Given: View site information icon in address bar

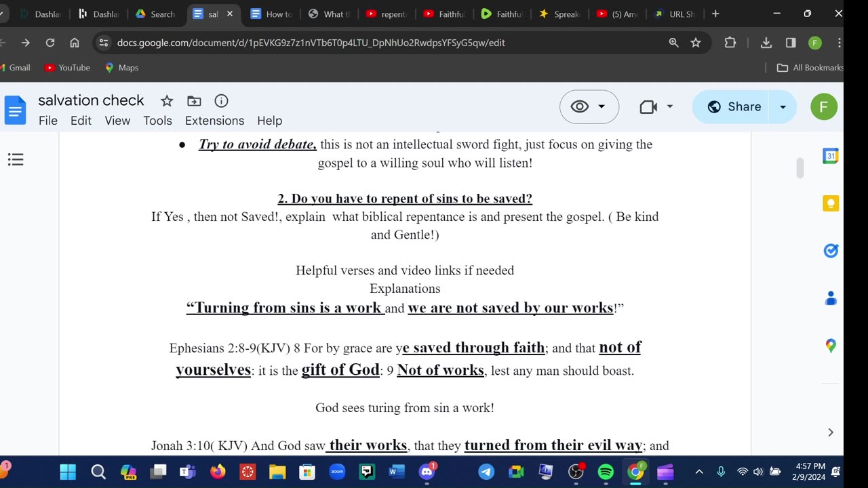Looking at the screenshot, I should [103, 43].
